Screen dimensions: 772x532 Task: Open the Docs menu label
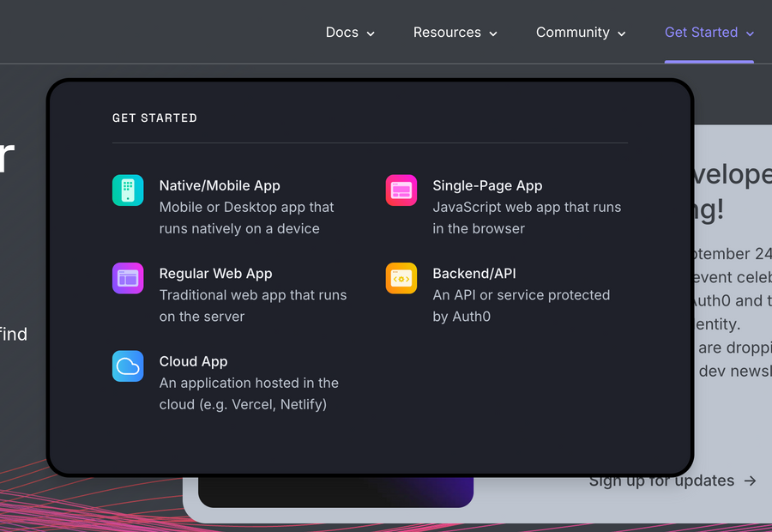coord(341,33)
